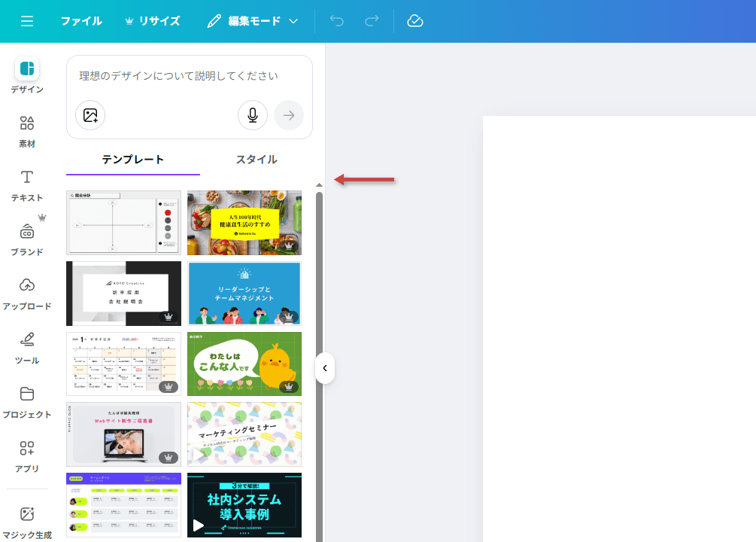The image size is (756, 542).
Task: Click the undo arrow icon
Action: coord(336,21)
